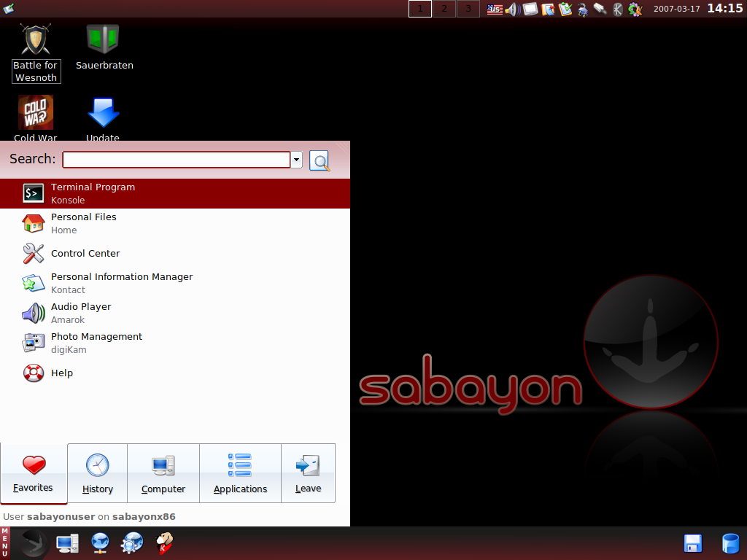Click the 2007-03-17 date in the panel
The image size is (747, 560).
pyautogui.click(x=676, y=9)
